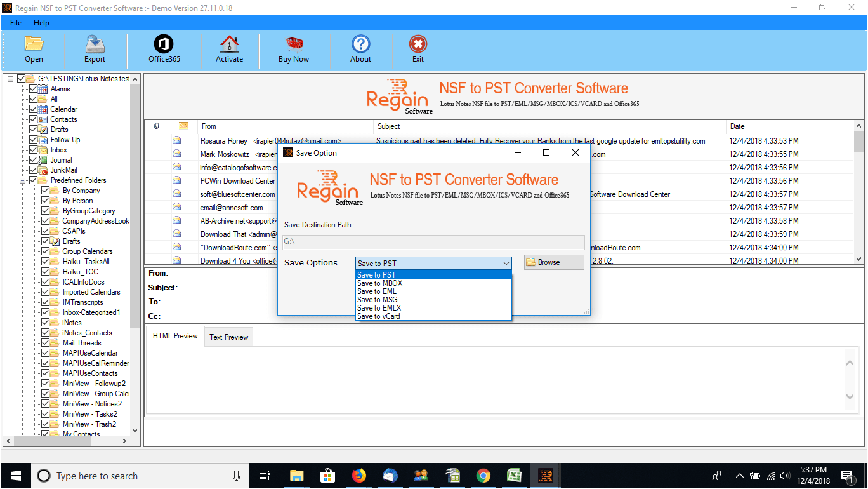Click the Buy Now cart icon

point(294,44)
